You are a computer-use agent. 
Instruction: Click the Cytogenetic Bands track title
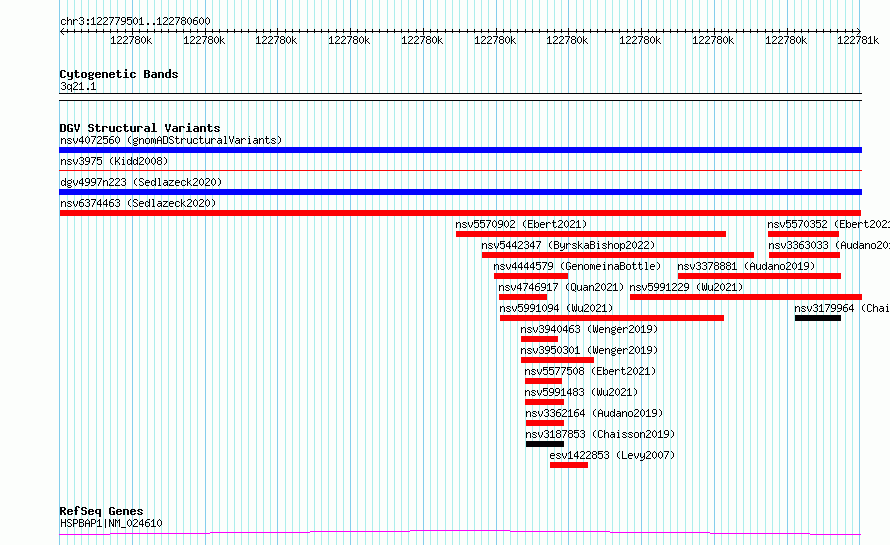point(119,74)
